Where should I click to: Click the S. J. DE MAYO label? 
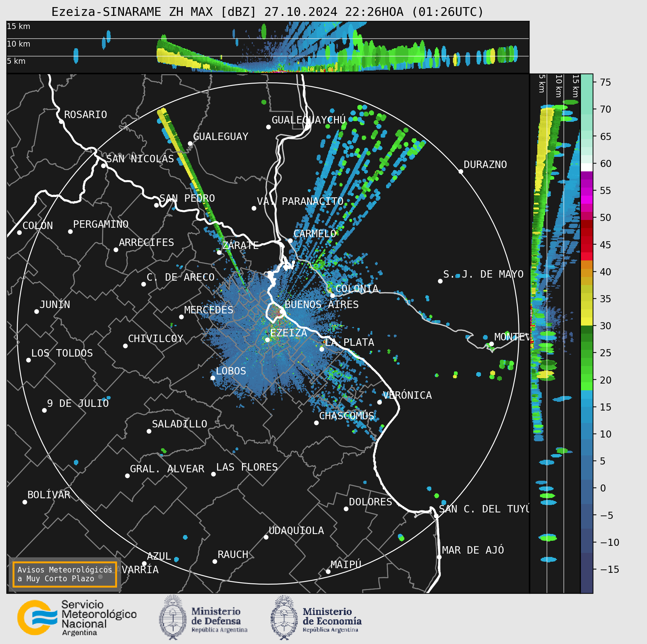(x=483, y=274)
